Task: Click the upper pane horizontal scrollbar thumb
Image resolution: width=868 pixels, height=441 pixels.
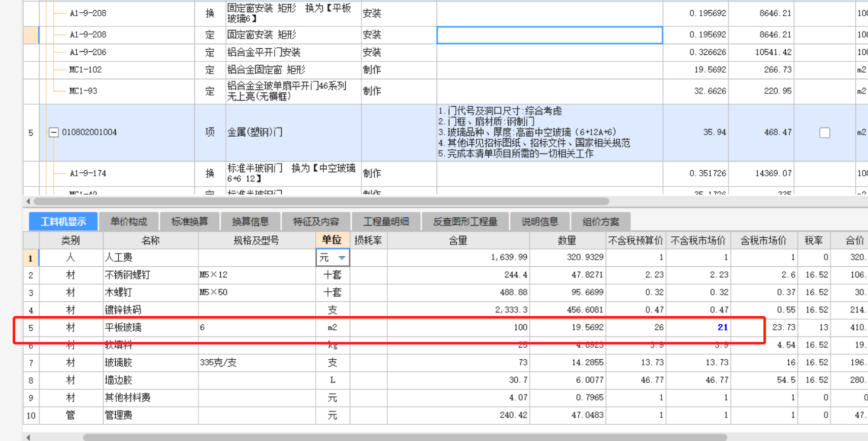Action: (321, 201)
